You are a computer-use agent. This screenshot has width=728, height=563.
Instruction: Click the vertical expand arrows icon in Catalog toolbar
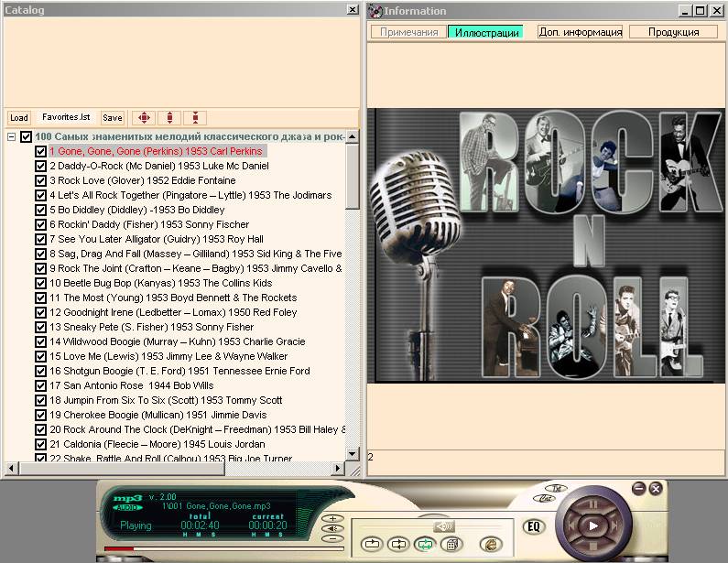pos(170,118)
